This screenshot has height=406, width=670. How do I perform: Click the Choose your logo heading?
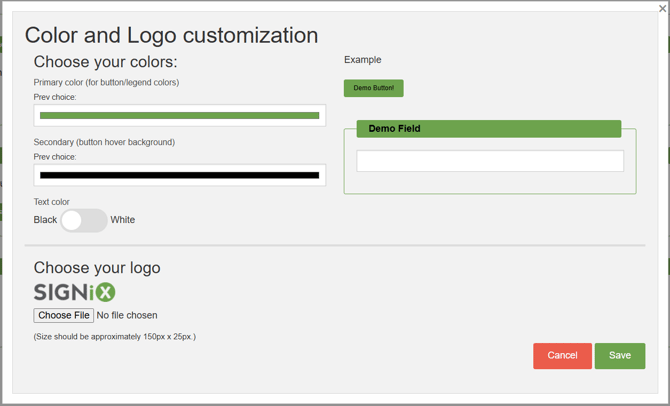[97, 268]
